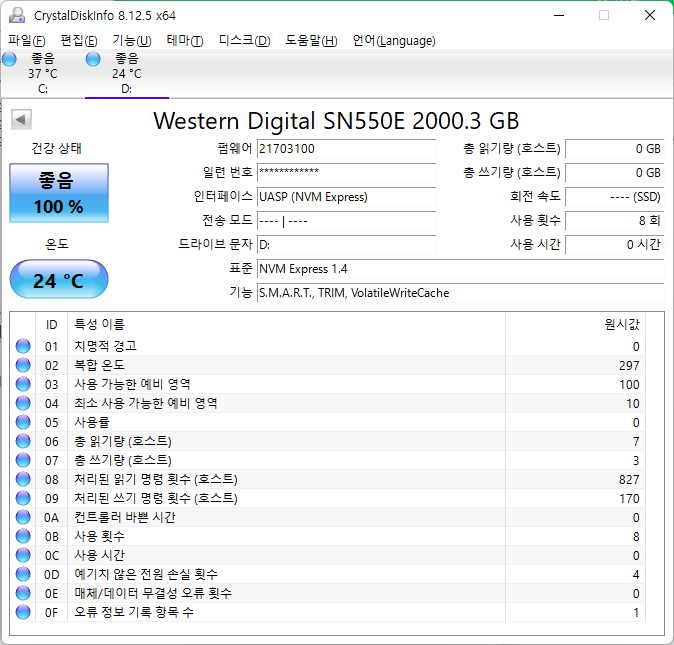Click status orb for 06 총 읽기량 (호스트)
674x645 pixels.
click(x=23, y=441)
